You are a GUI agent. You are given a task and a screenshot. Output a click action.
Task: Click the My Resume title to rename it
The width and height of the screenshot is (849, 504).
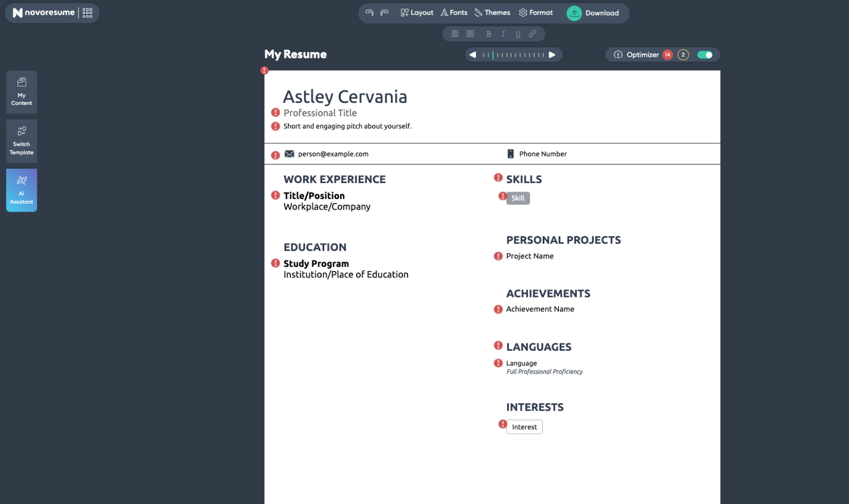pos(295,54)
